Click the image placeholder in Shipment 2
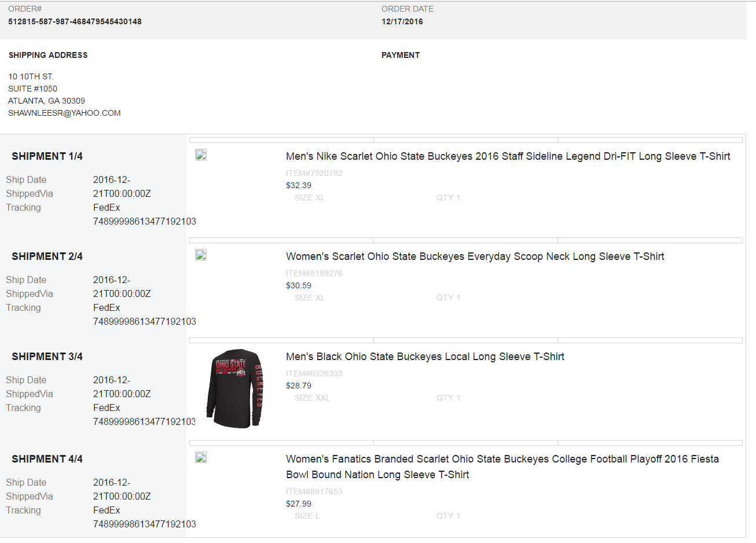 coord(200,254)
